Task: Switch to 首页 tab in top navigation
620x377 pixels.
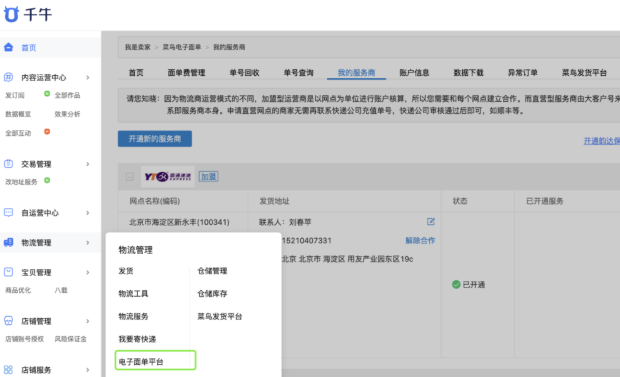Action: coord(136,73)
